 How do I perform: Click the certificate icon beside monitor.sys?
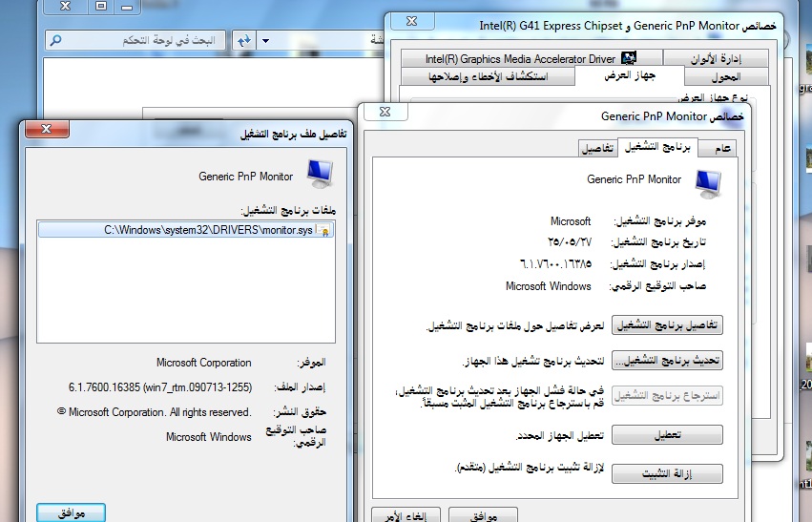[x=323, y=230]
